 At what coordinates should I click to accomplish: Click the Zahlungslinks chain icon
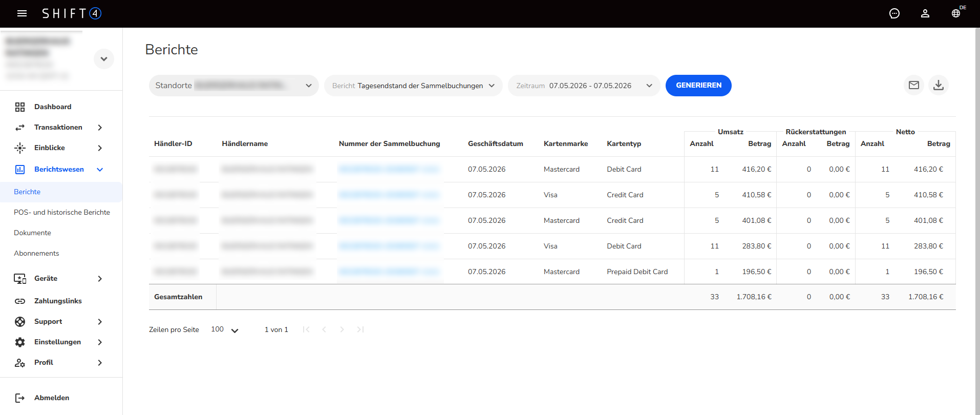[x=20, y=301]
